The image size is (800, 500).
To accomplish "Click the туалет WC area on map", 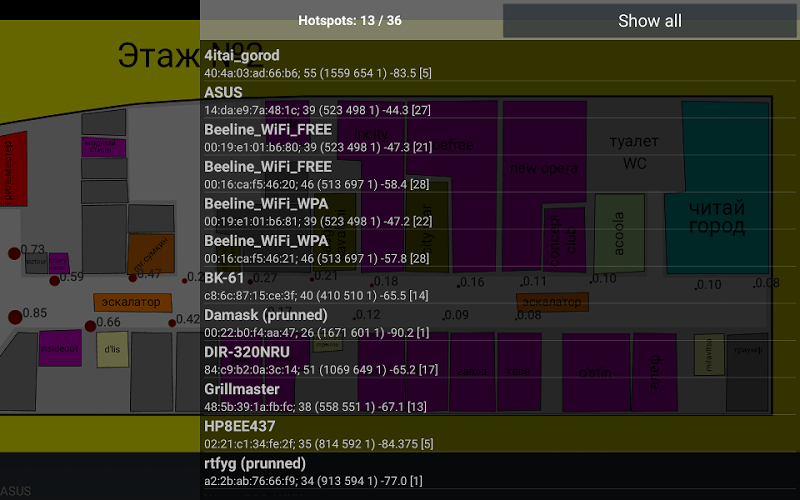I will pyautogui.click(x=634, y=152).
